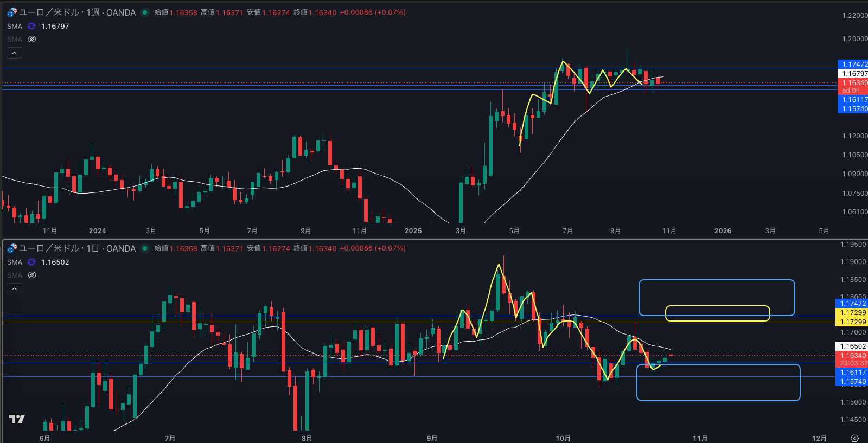Show the hidden SMA on weekly chart
Image resolution: width=868 pixels, height=443 pixels.
point(32,39)
